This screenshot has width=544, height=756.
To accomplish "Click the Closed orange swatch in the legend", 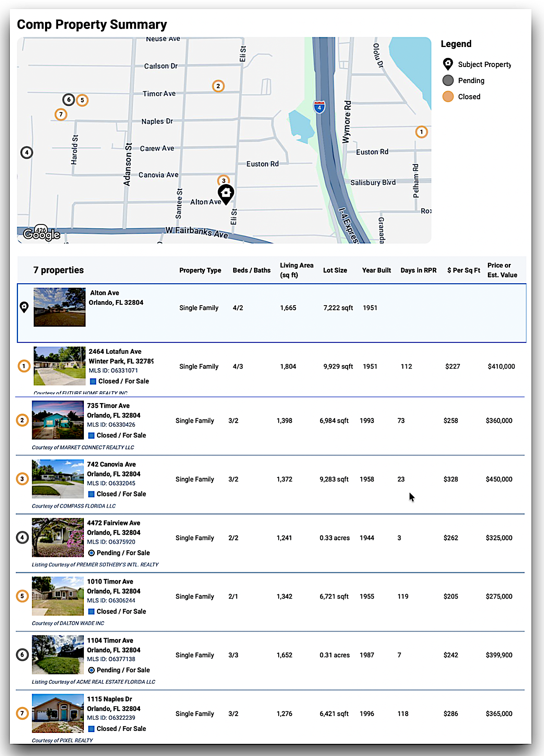I will pos(448,97).
